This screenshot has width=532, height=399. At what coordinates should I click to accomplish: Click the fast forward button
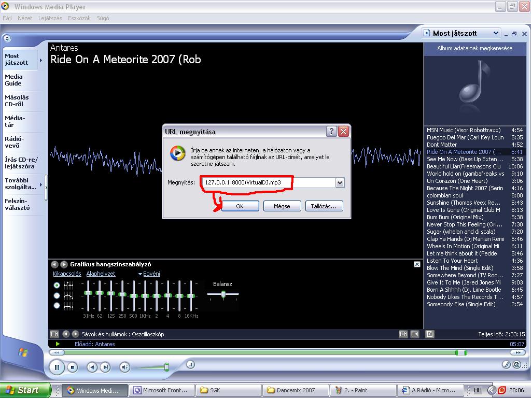click(516, 352)
